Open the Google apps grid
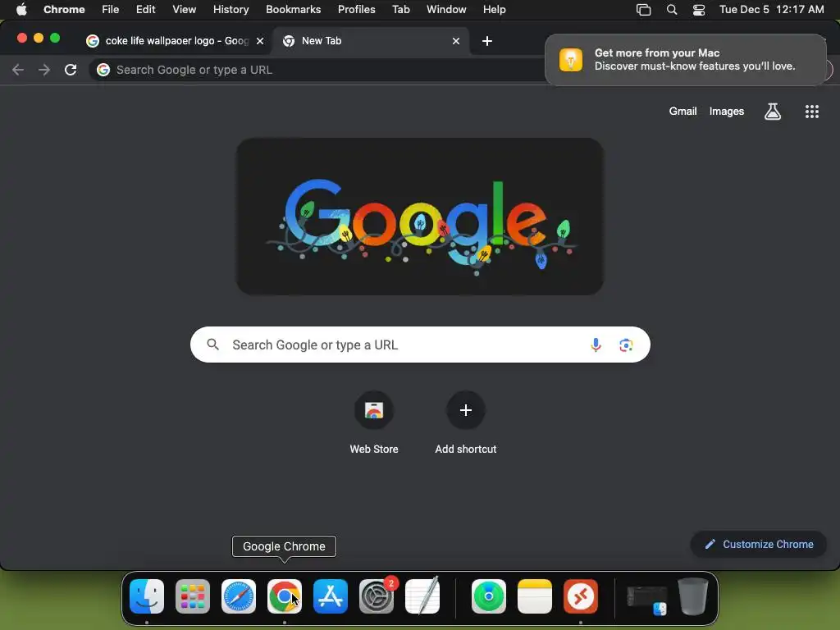The width and height of the screenshot is (840, 630). point(811,112)
